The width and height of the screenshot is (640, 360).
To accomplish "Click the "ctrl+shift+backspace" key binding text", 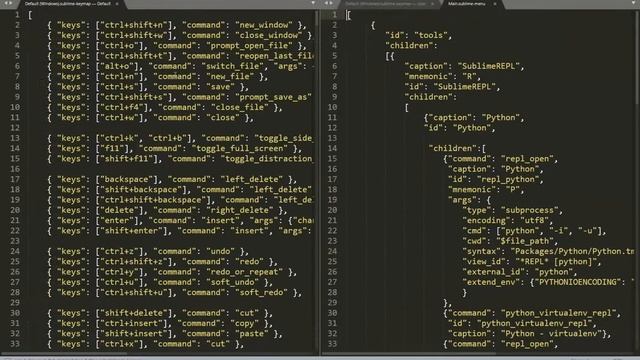I will coord(153,200).
